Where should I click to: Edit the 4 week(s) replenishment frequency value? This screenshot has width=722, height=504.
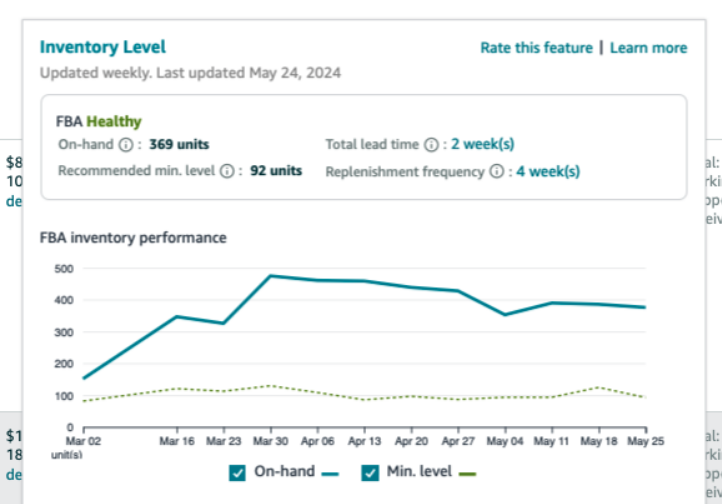[x=548, y=172]
